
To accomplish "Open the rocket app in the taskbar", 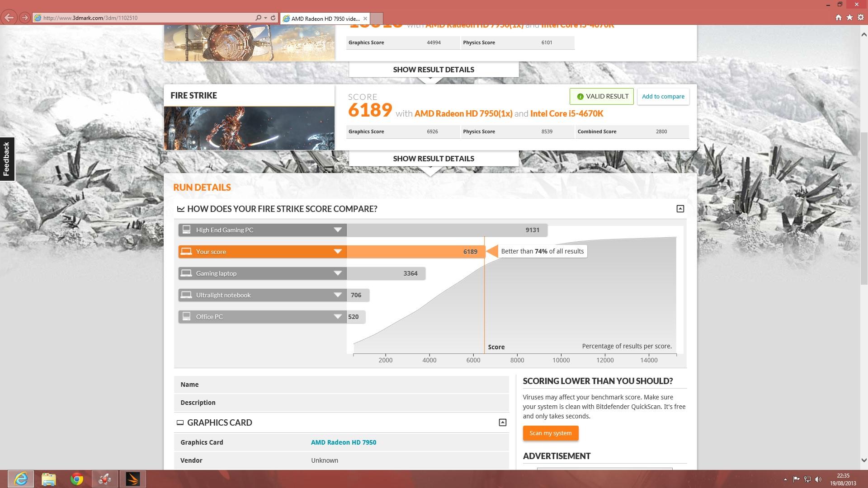I will click(x=105, y=479).
